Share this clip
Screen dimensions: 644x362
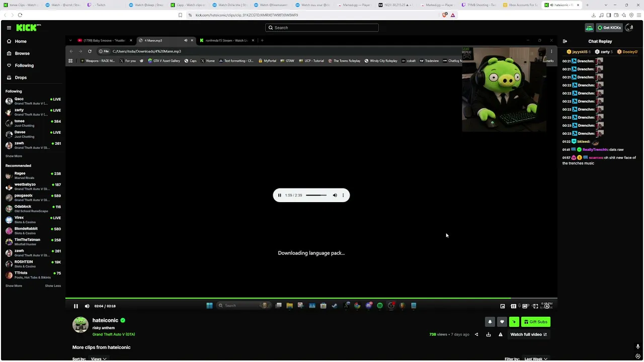click(476, 334)
